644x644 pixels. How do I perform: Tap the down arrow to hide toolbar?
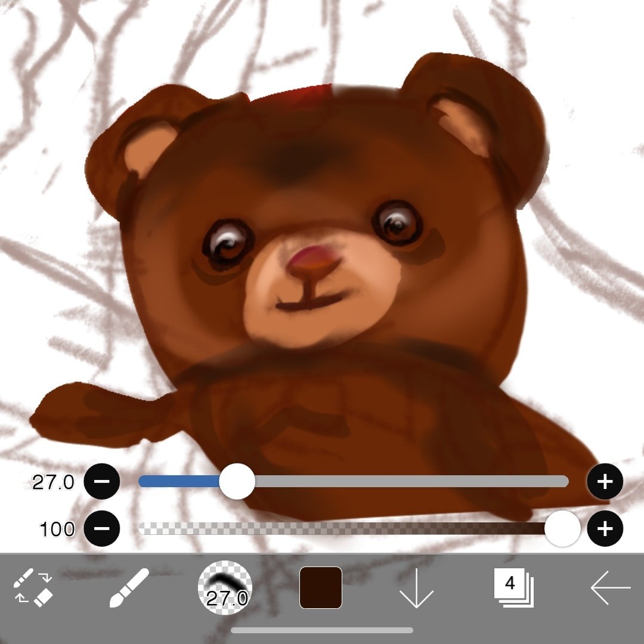pos(416,588)
